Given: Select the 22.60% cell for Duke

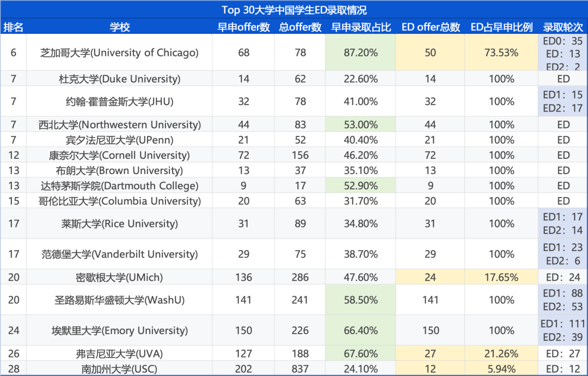Looking at the screenshot, I should click(361, 79).
